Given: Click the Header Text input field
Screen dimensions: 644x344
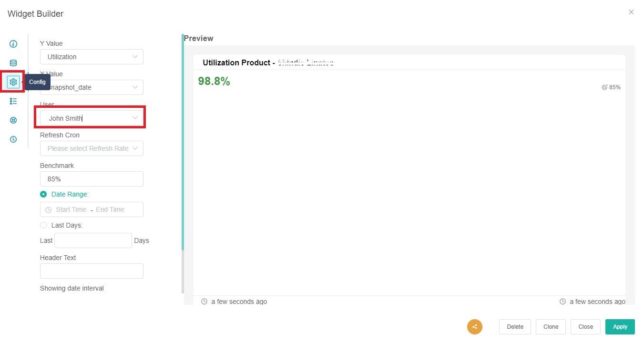Looking at the screenshot, I should point(92,271).
